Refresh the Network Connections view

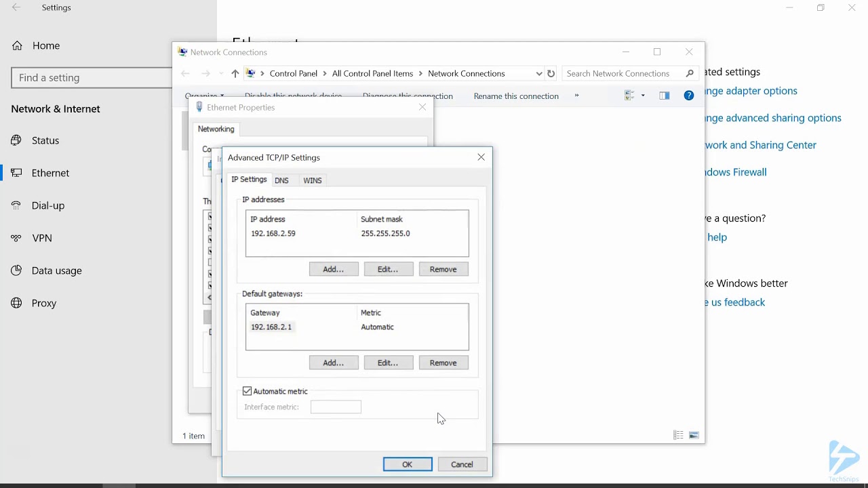click(551, 73)
